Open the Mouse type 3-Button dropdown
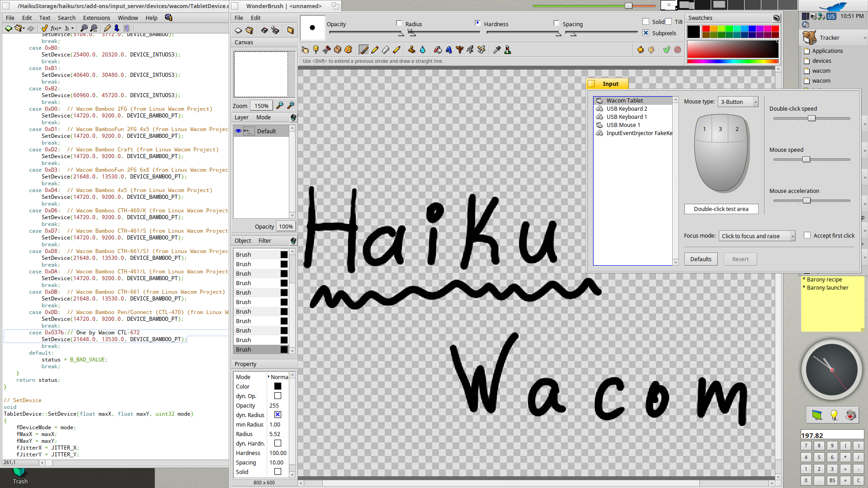Image resolution: width=868 pixels, height=488 pixels. click(738, 102)
